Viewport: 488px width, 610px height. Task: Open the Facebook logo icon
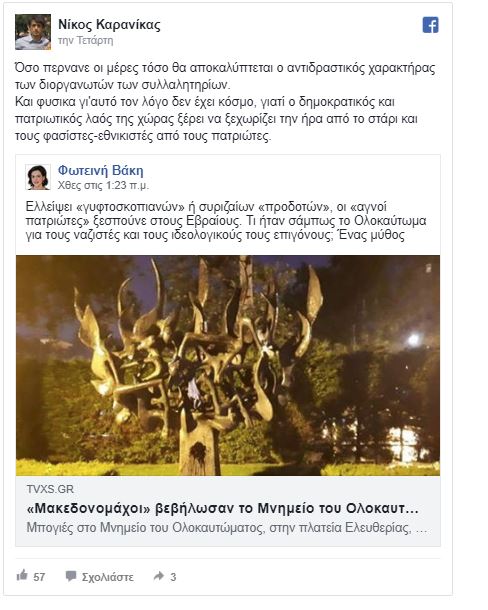point(430,25)
